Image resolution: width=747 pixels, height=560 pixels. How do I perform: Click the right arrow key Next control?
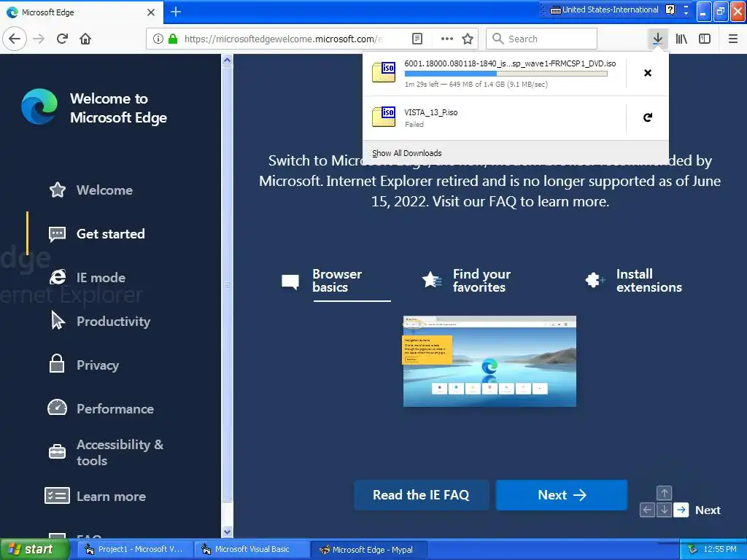[x=682, y=510]
